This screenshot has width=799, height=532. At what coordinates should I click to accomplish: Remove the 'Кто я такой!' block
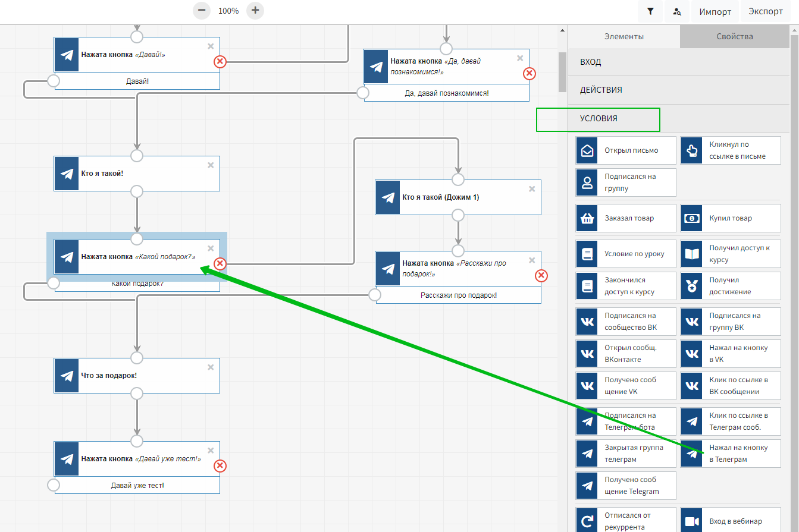click(x=211, y=165)
